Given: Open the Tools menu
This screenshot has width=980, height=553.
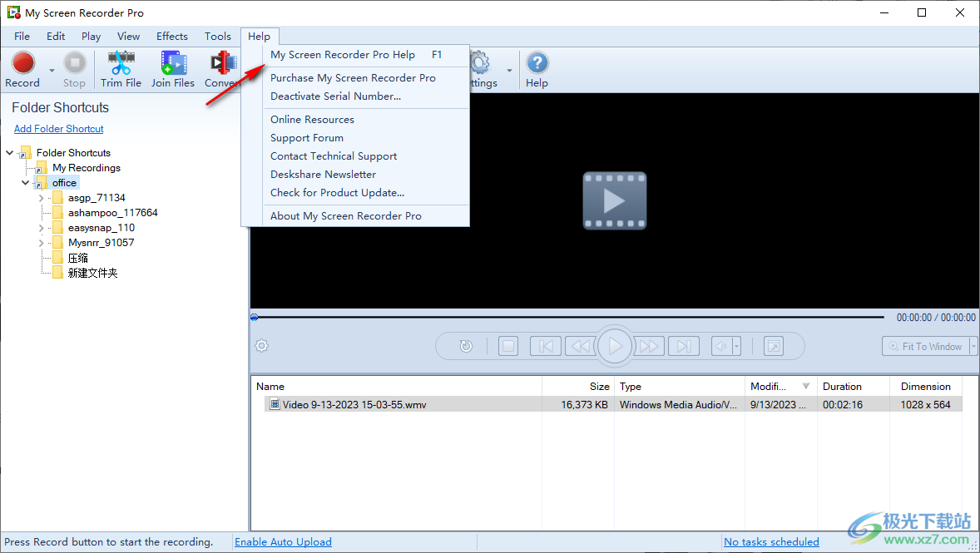Looking at the screenshot, I should (x=217, y=36).
